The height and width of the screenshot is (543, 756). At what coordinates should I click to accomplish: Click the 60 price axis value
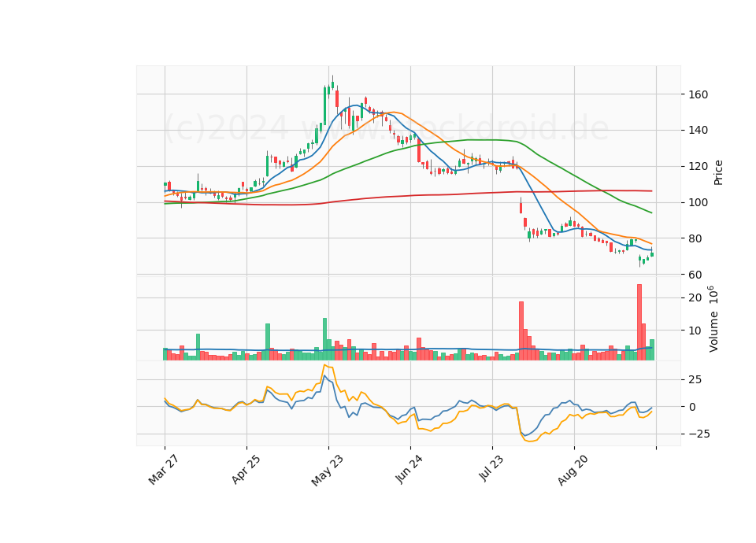(695, 275)
